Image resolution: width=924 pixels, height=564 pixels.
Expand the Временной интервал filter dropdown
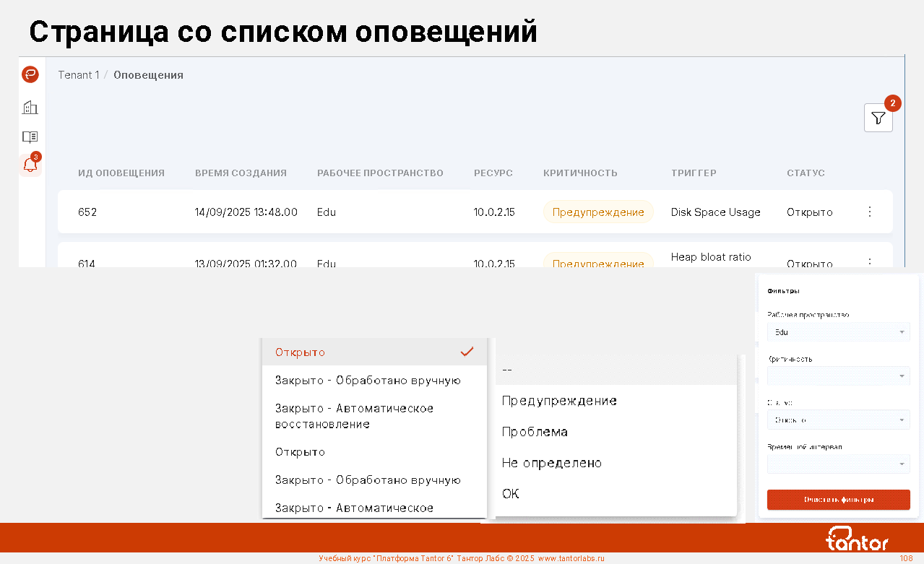pyautogui.click(x=838, y=464)
